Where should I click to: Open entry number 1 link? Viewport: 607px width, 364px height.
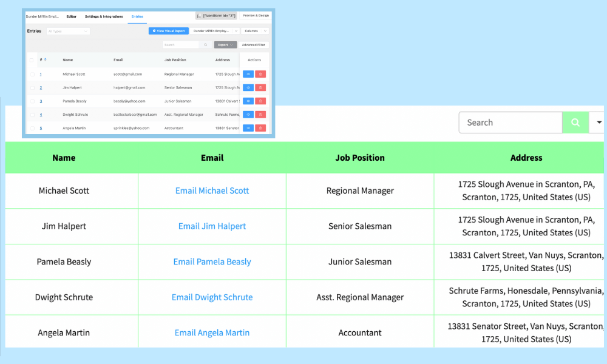41,74
